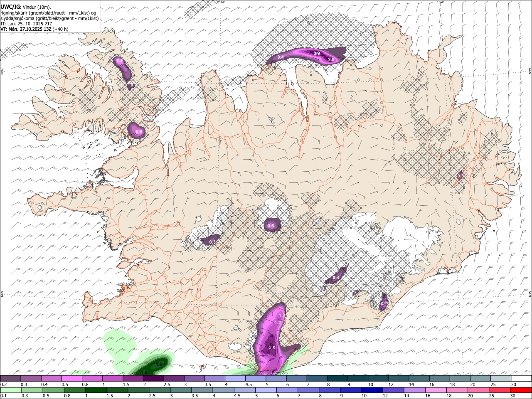
Task: Click the 2.9 snowfall value on north coast
Action: point(331,60)
